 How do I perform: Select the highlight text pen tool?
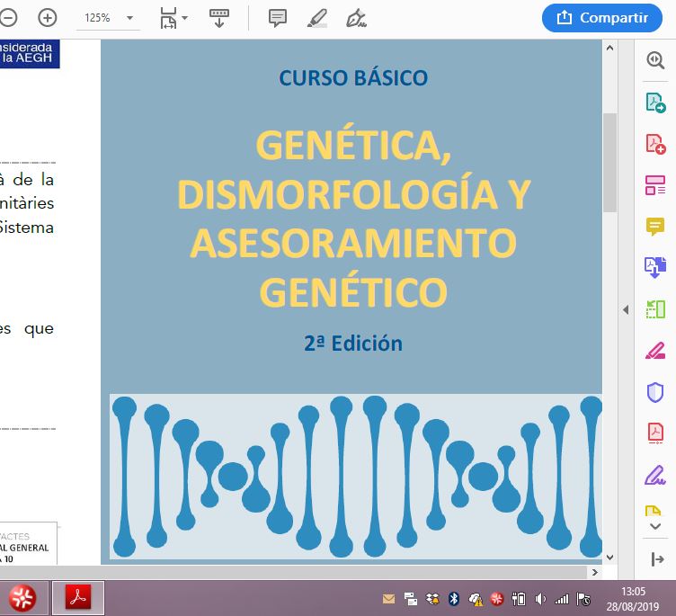point(316,18)
